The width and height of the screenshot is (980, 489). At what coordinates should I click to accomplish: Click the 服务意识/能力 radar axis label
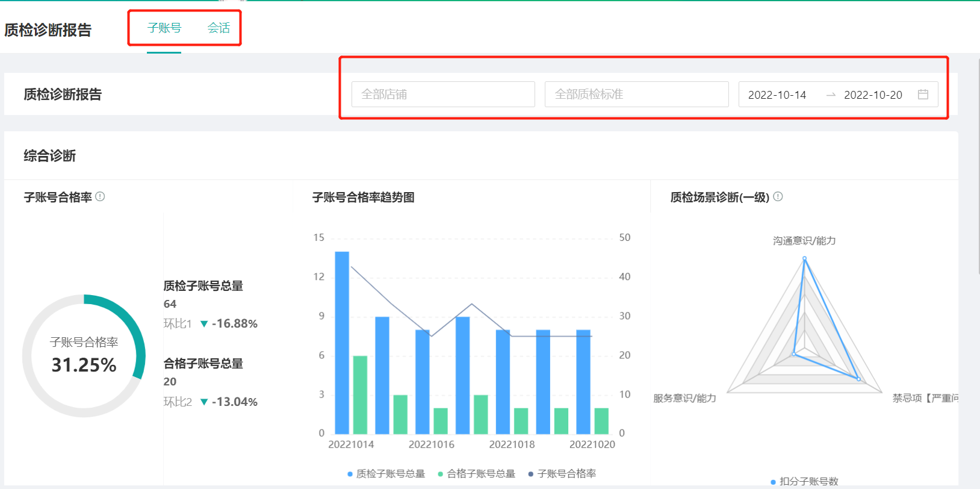tap(685, 398)
